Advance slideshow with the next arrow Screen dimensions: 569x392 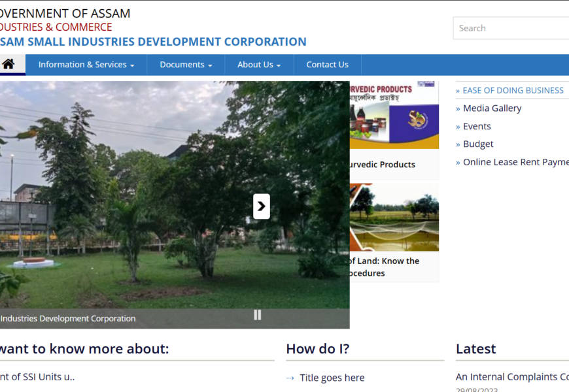(x=262, y=206)
